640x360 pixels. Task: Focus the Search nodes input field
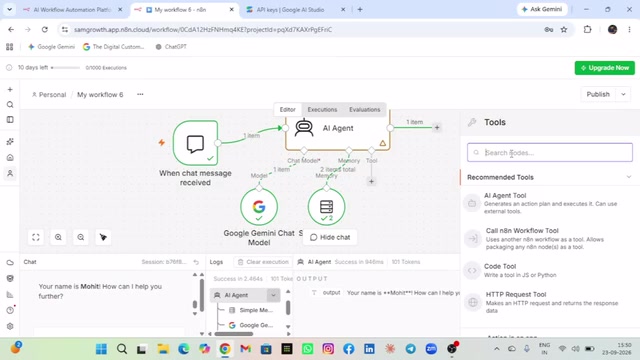click(550, 152)
